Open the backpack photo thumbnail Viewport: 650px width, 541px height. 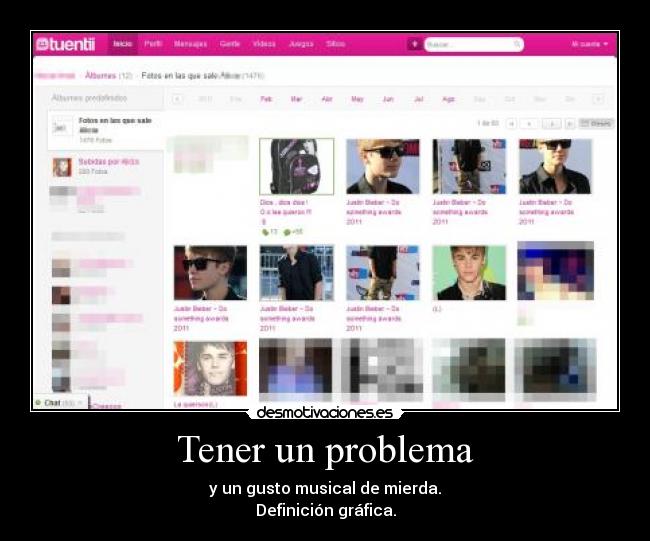[296, 166]
